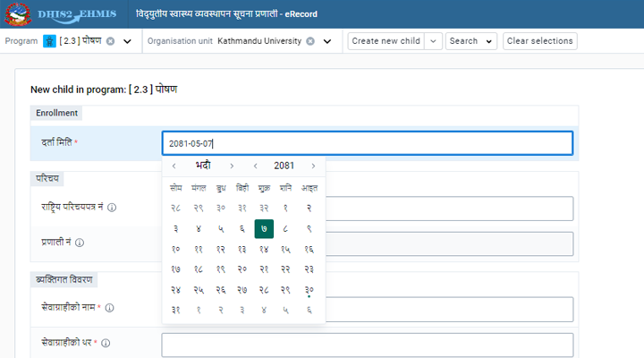The image size is (644, 358).
Task: Click the Clear selections button
Action: point(539,41)
